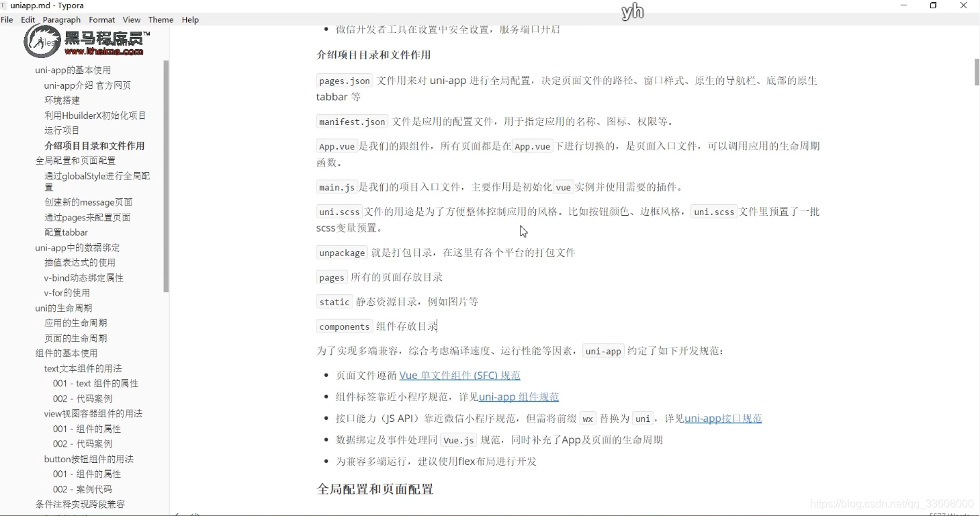Screen dimensions: 980x516
Task: Select outline item 介绍项目目录和文件作用
Action: [x=95, y=146]
